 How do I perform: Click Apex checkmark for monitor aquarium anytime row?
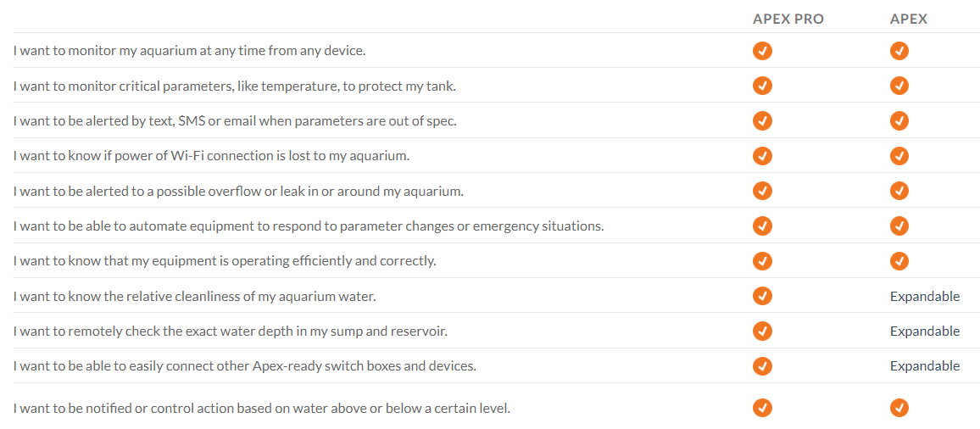pyautogui.click(x=899, y=51)
